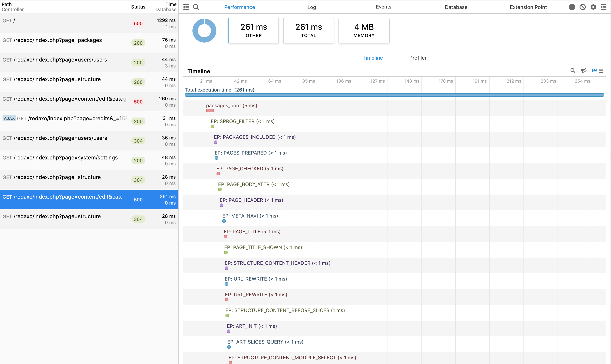Screen dimensions: 611x364
Task: Select the GET / request with 1292 ms
Action: tap(89, 23)
